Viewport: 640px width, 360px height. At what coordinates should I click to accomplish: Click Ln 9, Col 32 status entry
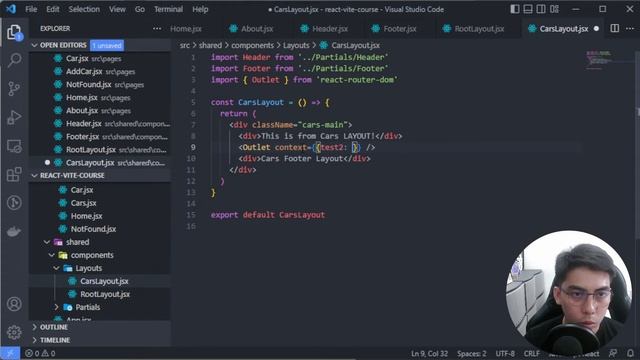point(429,353)
